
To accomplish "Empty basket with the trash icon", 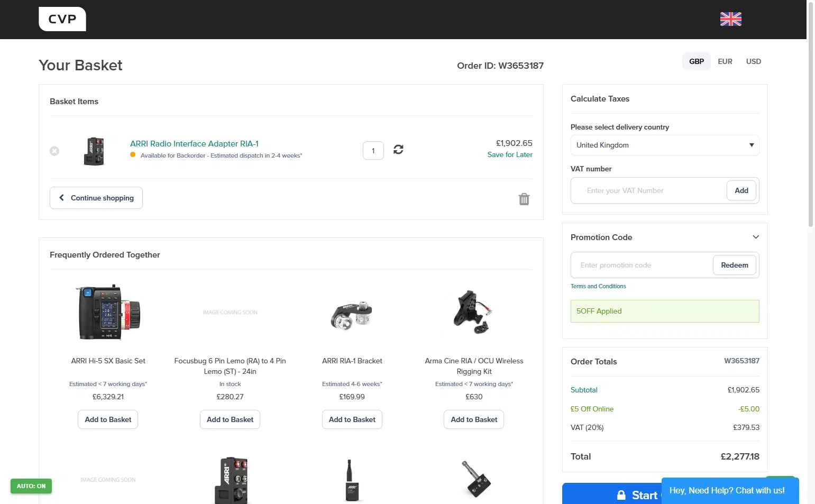I will point(524,199).
